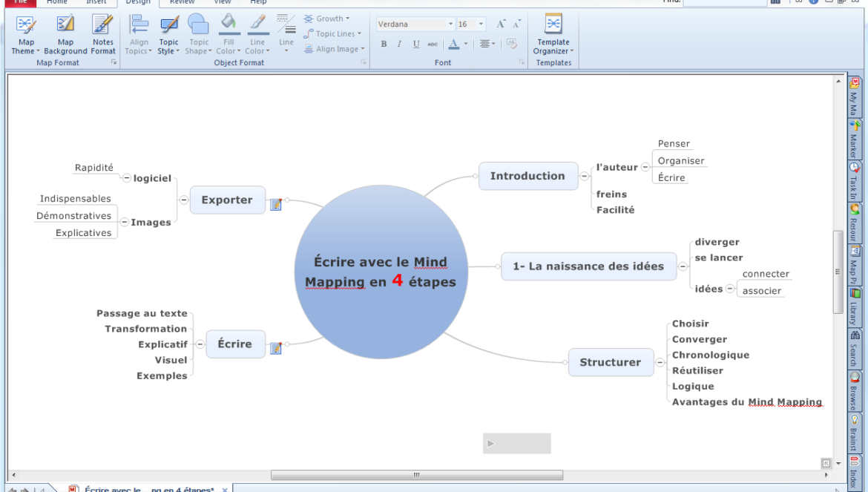Open the Growth options button
Image resolution: width=868 pixels, height=492 pixels.
tap(327, 19)
